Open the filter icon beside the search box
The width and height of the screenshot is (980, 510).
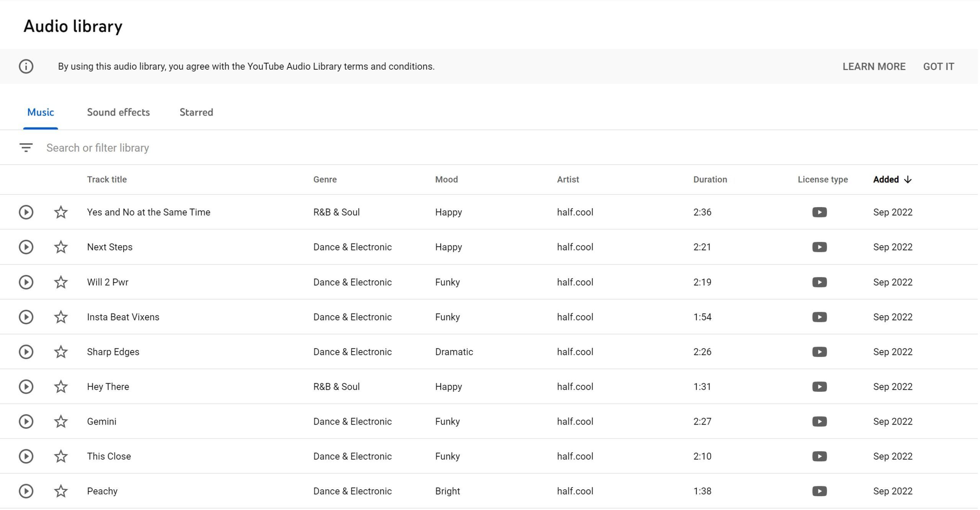[26, 147]
